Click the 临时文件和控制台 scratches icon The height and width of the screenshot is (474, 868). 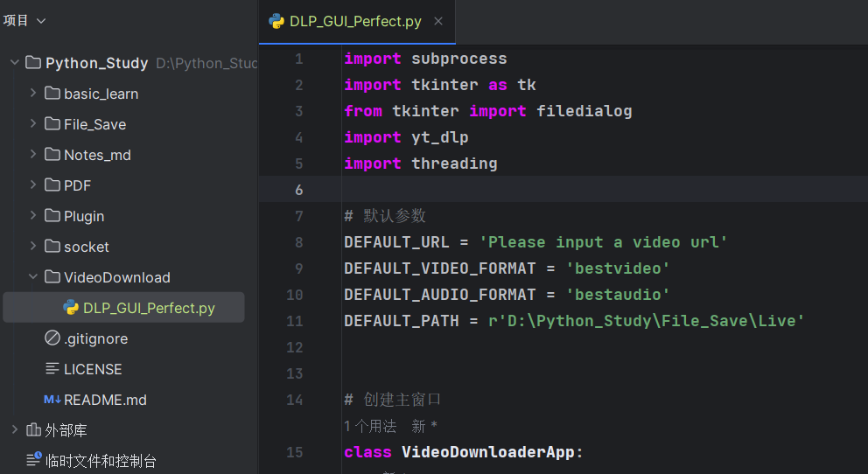tap(33, 459)
